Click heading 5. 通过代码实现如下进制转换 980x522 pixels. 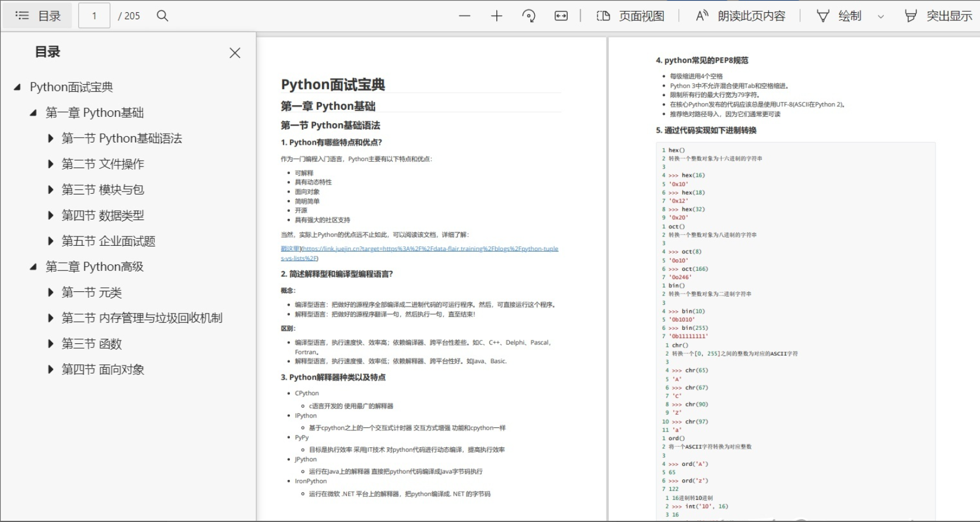706,130
